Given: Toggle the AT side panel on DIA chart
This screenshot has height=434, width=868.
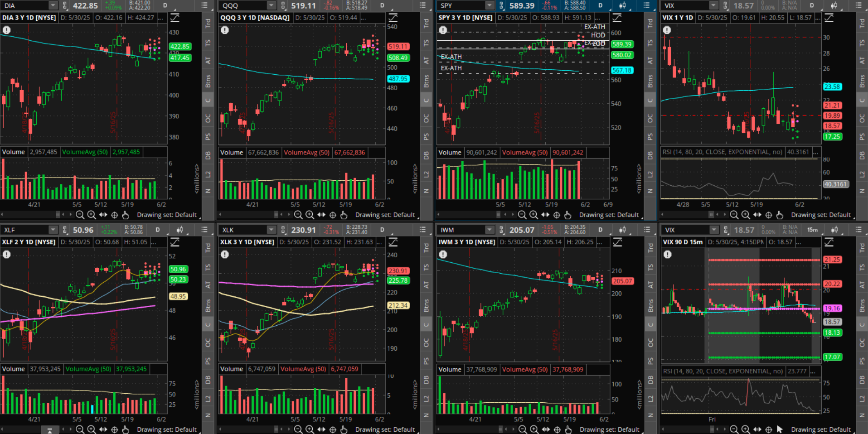Looking at the screenshot, I should coord(208,60).
